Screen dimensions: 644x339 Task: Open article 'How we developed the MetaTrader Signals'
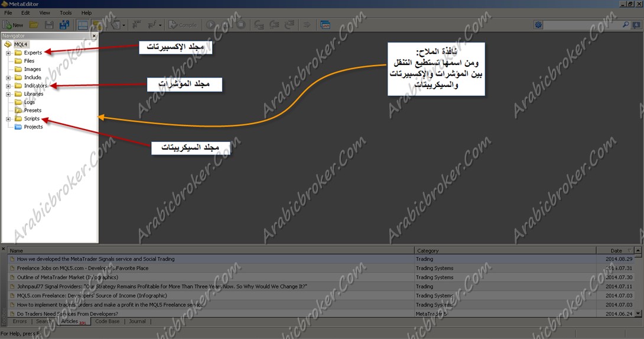coord(96,259)
